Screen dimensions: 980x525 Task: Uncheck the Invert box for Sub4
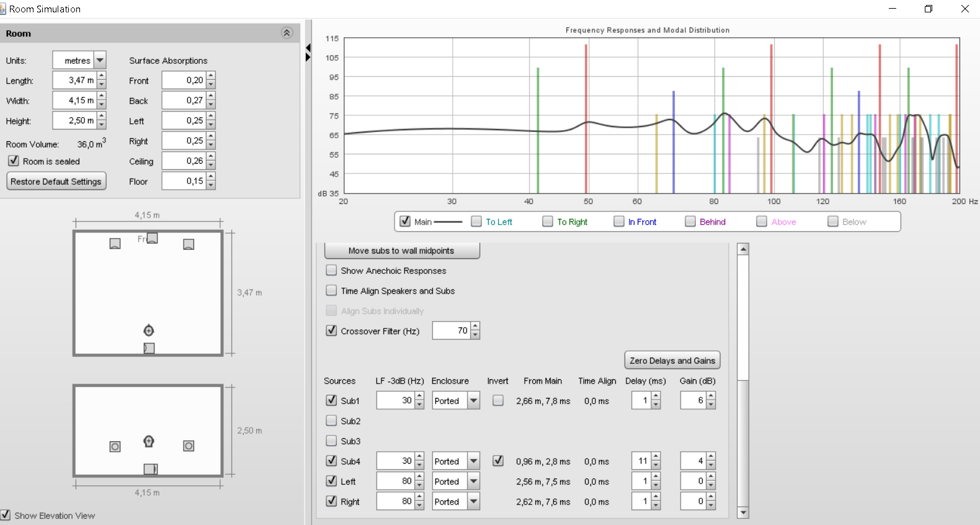coord(497,461)
